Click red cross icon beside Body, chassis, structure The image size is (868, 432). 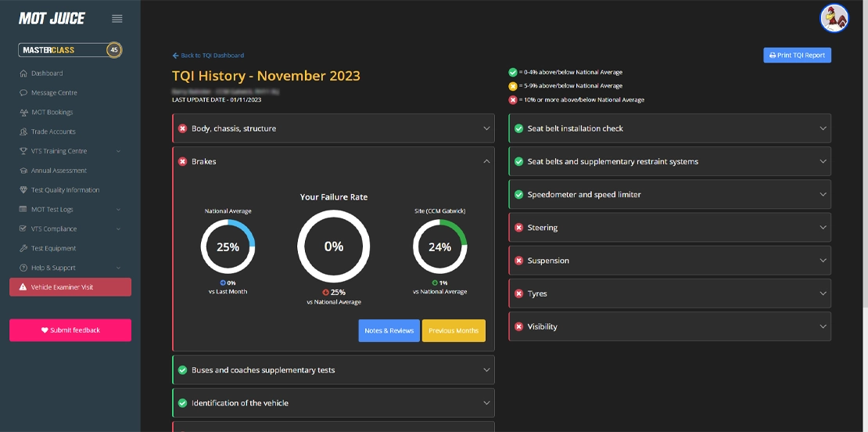182,128
